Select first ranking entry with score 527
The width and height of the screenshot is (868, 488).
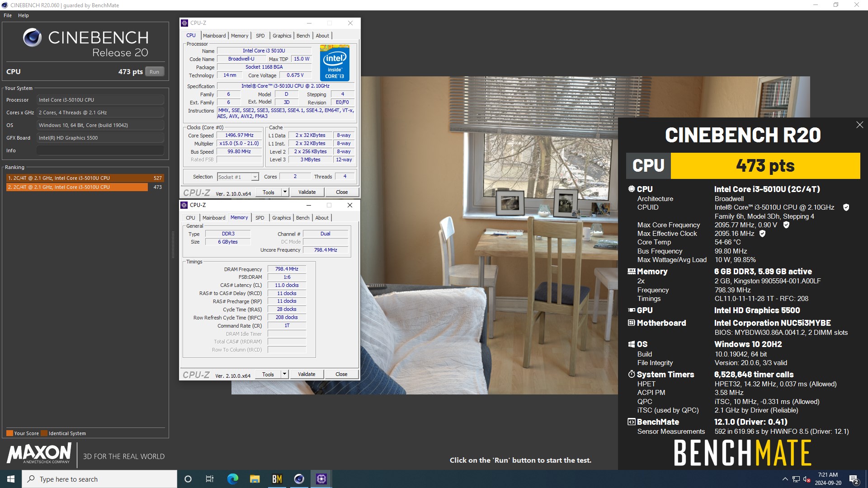click(85, 178)
